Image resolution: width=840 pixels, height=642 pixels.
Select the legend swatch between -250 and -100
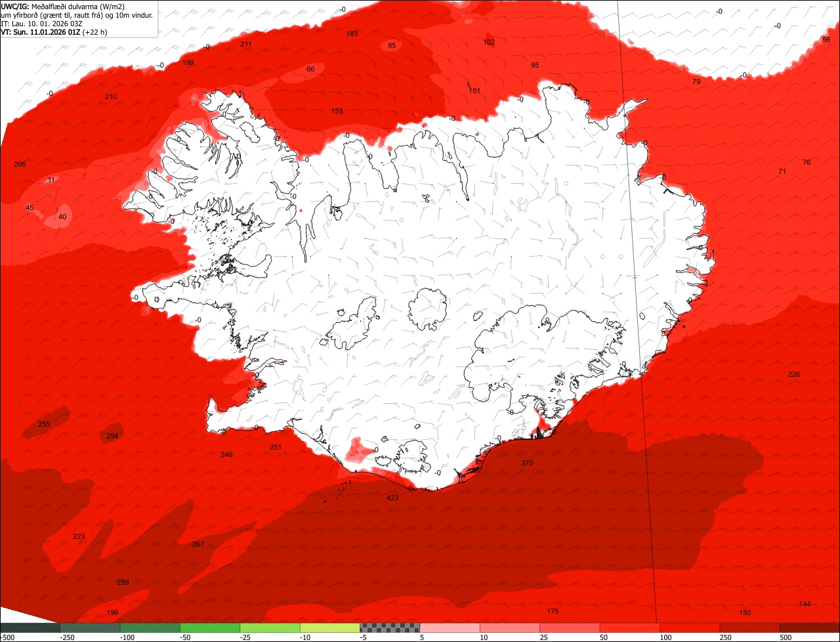[90, 628]
